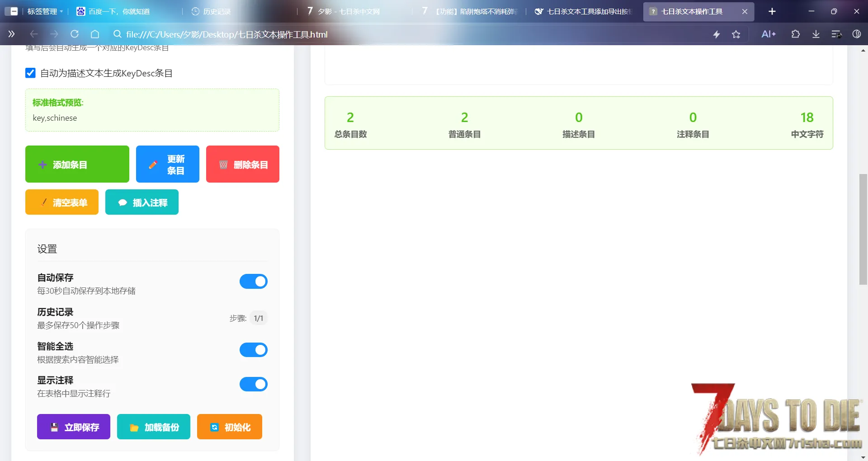Open the extensions puzzle icon
The image size is (868, 461).
(x=795, y=34)
